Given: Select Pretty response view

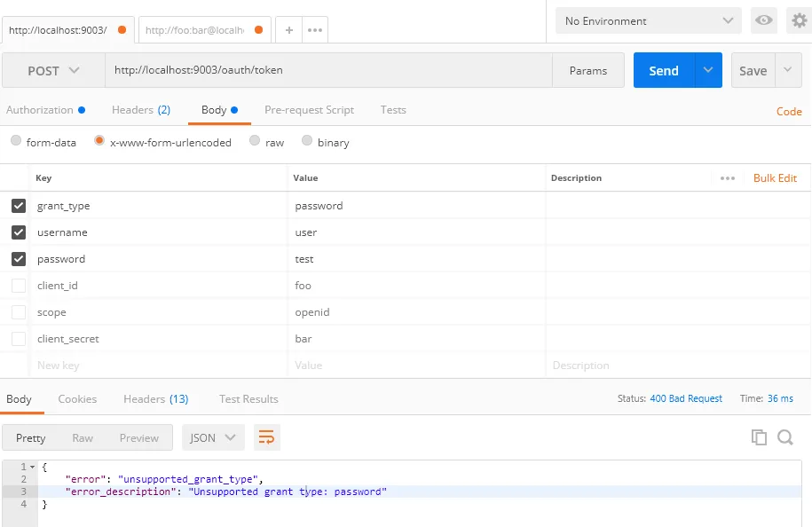Looking at the screenshot, I should click(x=30, y=438).
